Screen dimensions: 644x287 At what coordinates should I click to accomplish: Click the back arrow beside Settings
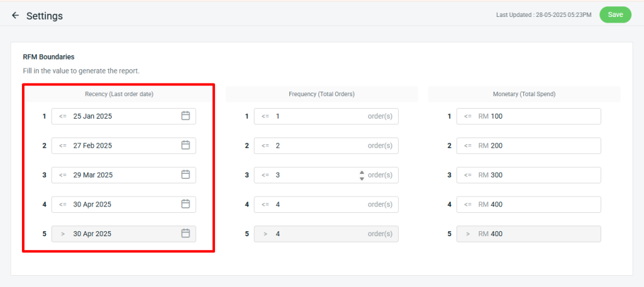[x=16, y=16]
